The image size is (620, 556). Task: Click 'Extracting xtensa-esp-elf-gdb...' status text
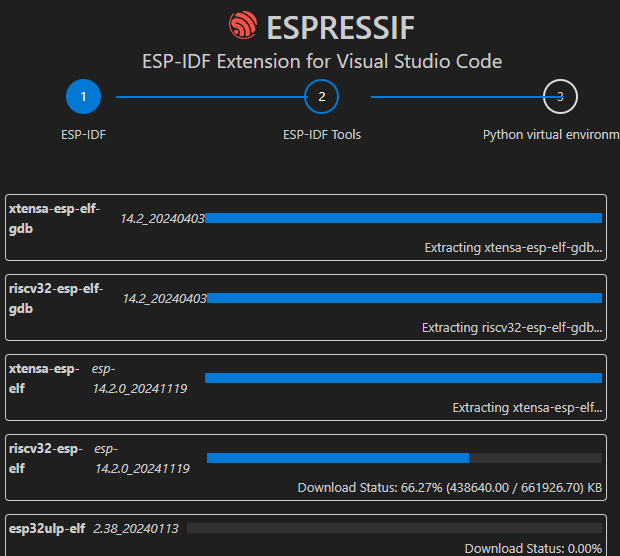click(513, 248)
